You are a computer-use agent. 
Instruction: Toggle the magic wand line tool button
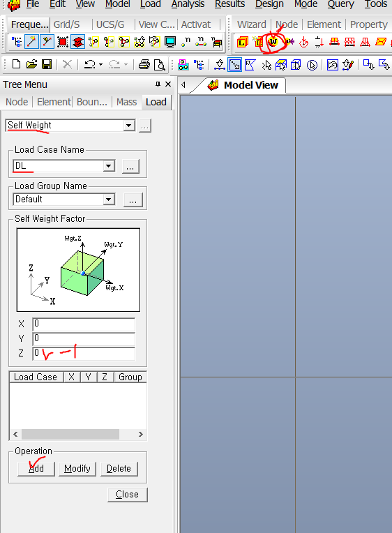click(31, 42)
